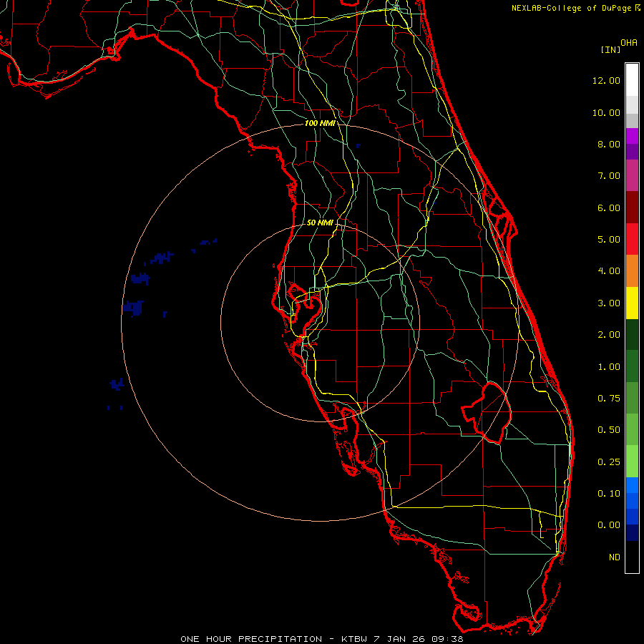Click the 0.50 legend value

click(x=609, y=429)
